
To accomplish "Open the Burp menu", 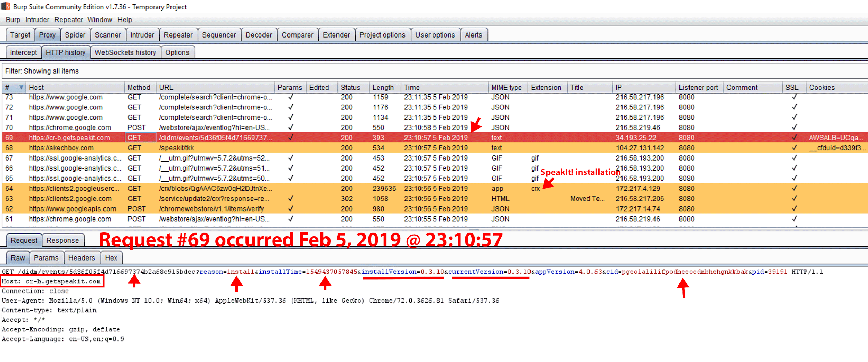I will (13, 20).
